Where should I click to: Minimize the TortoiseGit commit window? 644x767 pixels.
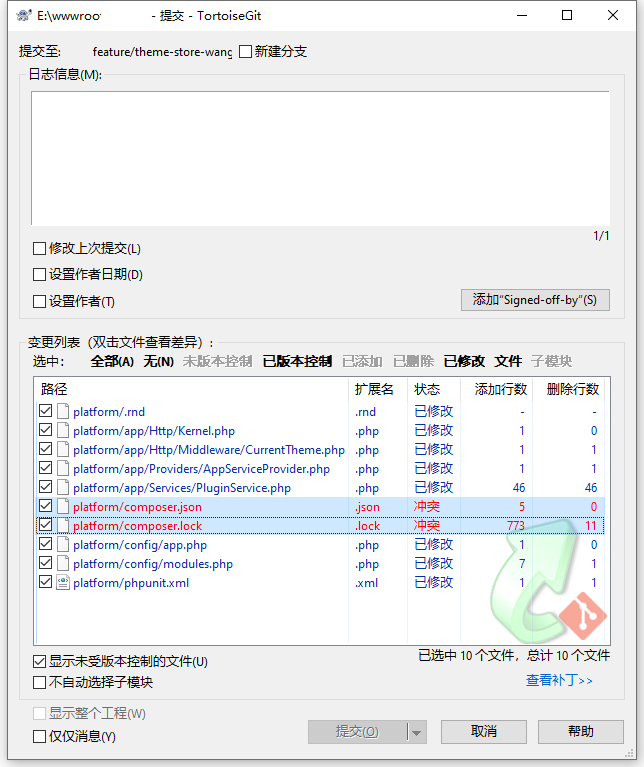(x=522, y=16)
